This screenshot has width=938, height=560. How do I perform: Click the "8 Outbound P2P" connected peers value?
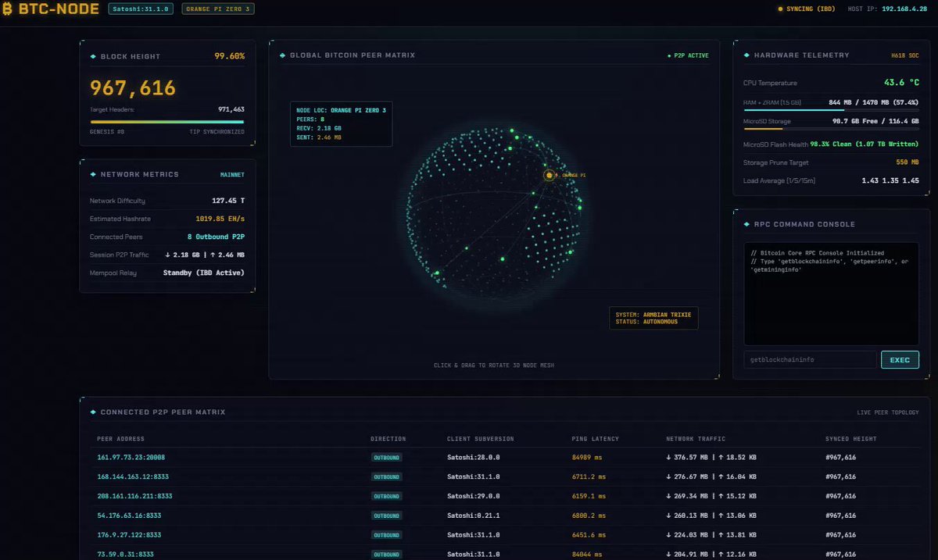tap(216, 237)
